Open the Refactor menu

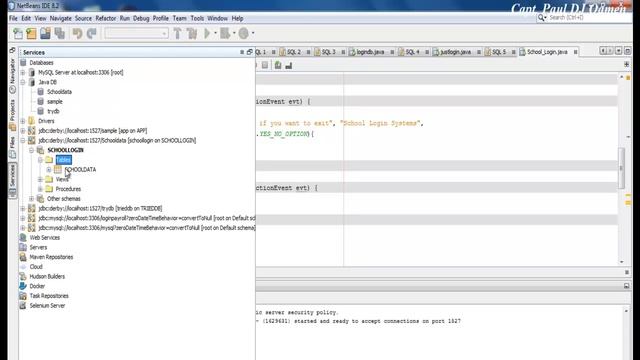(x=106, y=18)
